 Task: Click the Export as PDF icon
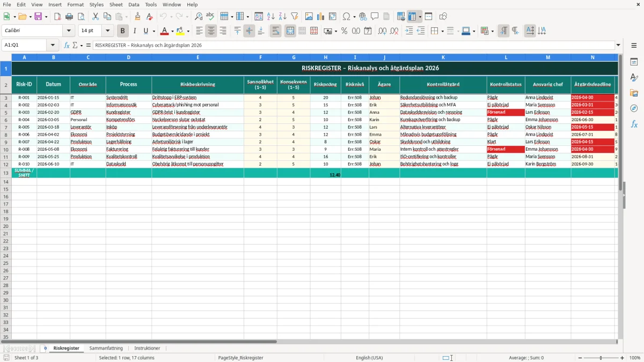[57, 17]
